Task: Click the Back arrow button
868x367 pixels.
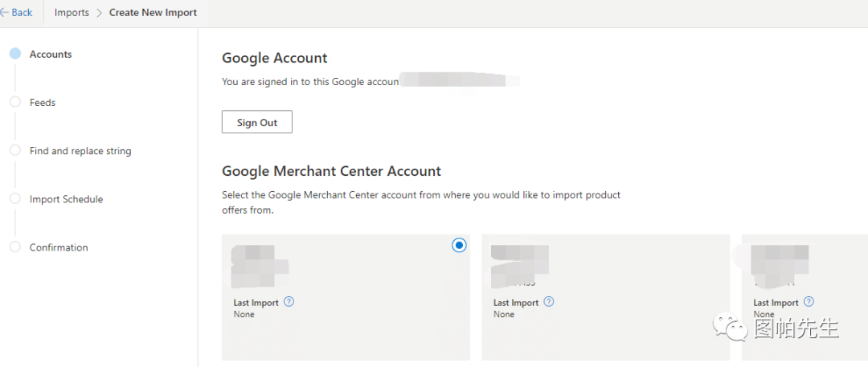Action: click(x=17, y=12)
